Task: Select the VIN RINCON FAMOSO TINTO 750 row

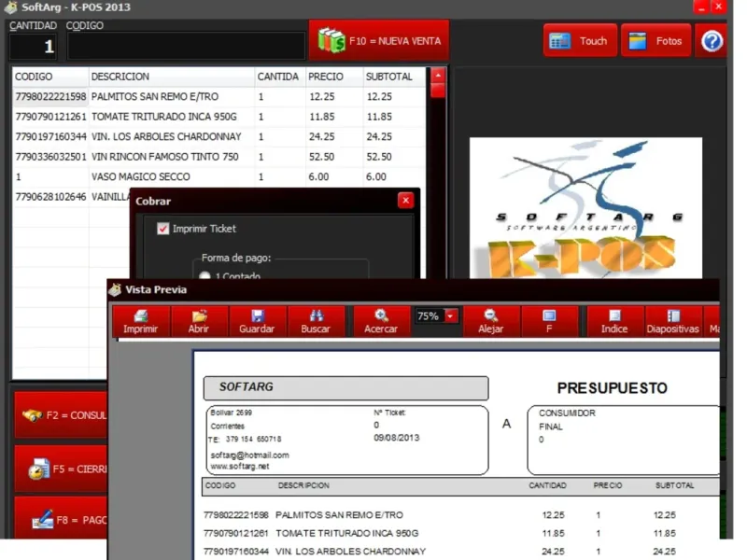Action: coord(219,157)
